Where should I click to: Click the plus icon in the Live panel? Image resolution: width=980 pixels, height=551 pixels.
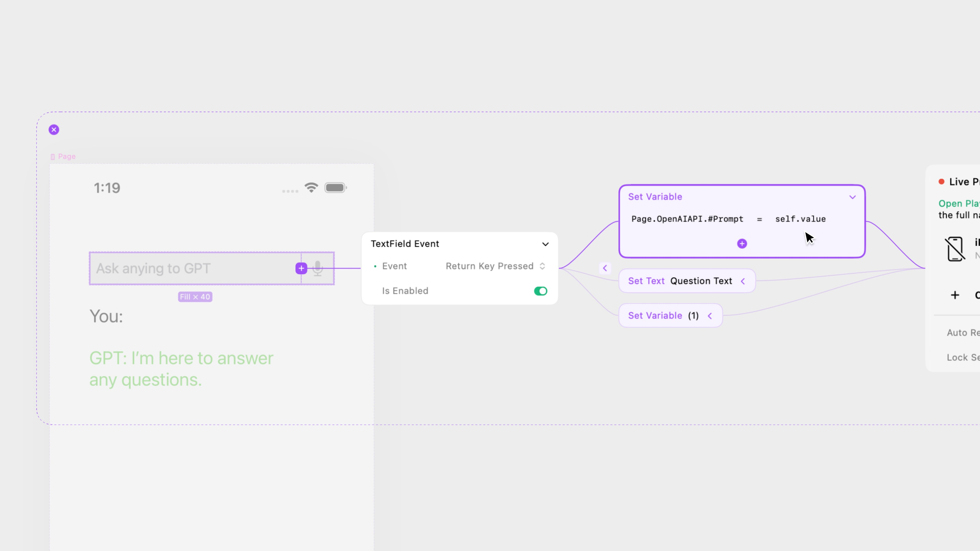[955, 295]
